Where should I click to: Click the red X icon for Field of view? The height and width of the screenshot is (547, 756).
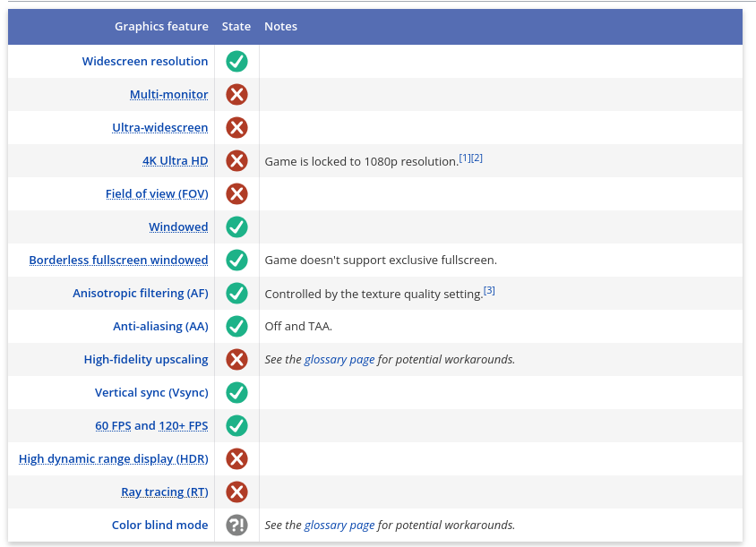click(x=236, y=193)
